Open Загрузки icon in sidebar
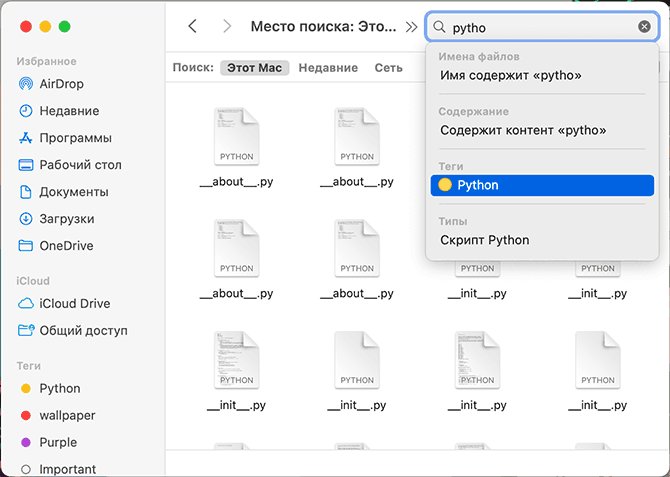The height and width of the screenshot is (477, 670). click(26, 218)
